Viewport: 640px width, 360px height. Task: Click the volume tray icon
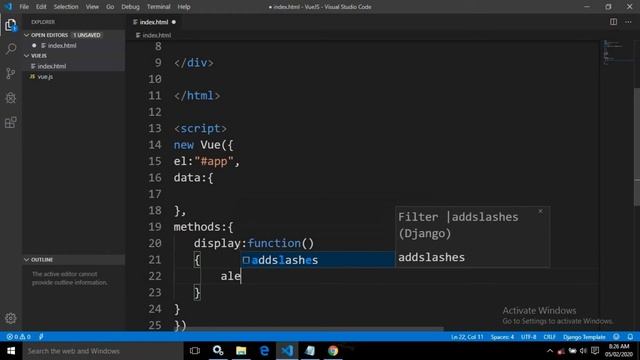(x=583, y=351)
